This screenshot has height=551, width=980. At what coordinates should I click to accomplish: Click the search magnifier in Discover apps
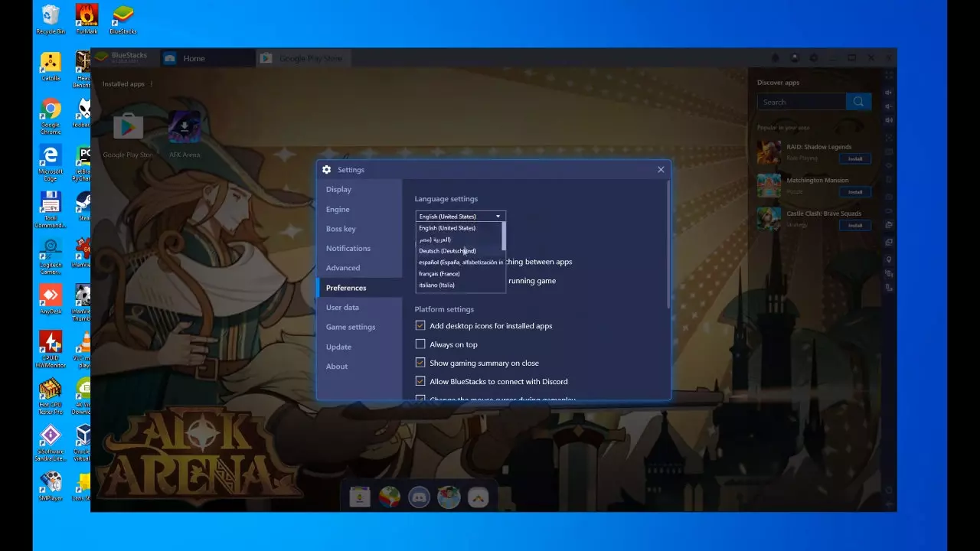[x=858, y=102]
